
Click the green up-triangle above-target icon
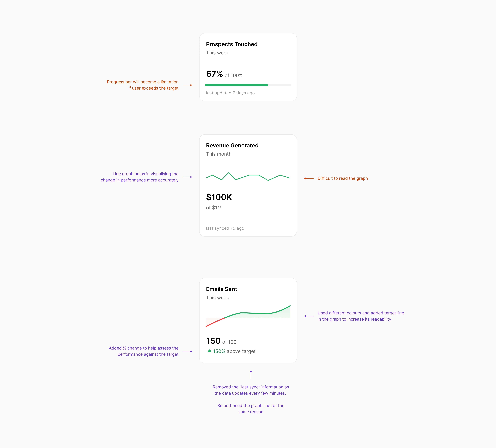pos(209,351)
